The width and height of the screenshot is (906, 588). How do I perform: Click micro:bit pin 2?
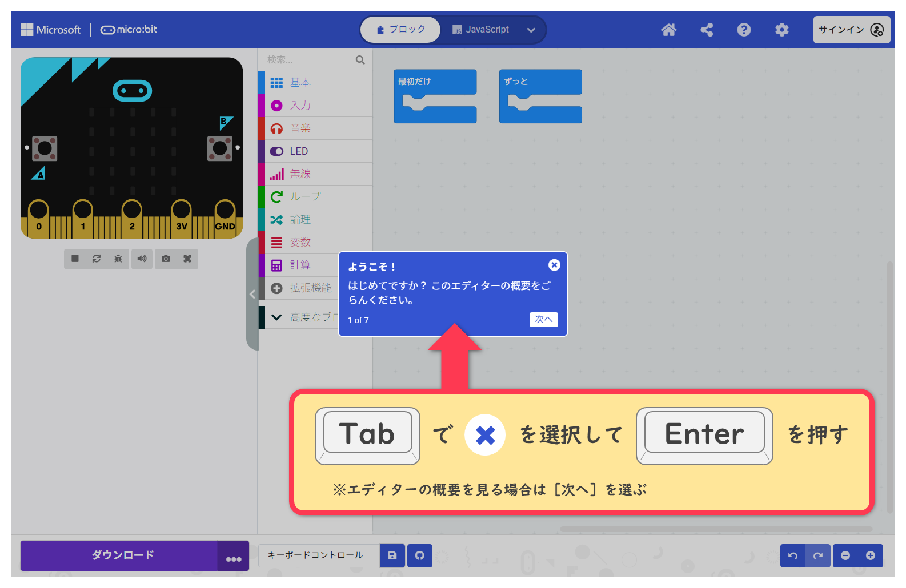click(x=132, y=219)
